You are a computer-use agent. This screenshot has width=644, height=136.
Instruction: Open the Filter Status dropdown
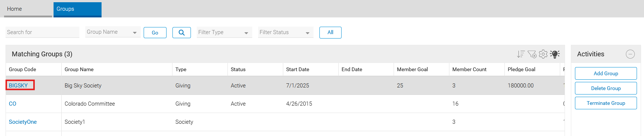286,32
